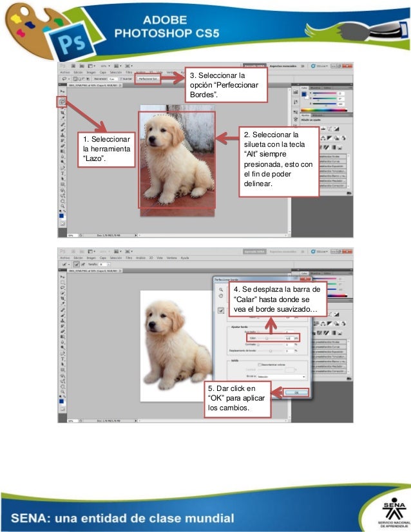Image resolution: width=411 pixels, height=532 pixels.
Task: Click the first collapsed panel icon beside the Color panel
Action: coord(296,92)
